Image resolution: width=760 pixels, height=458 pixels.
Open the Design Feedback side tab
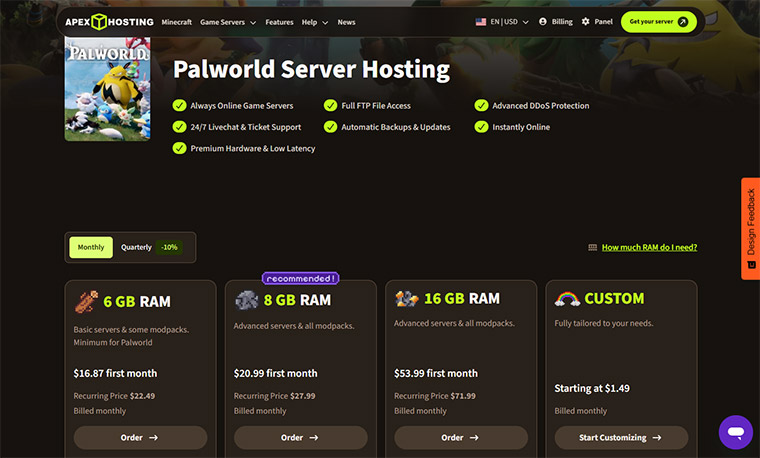tap(751, 228)
